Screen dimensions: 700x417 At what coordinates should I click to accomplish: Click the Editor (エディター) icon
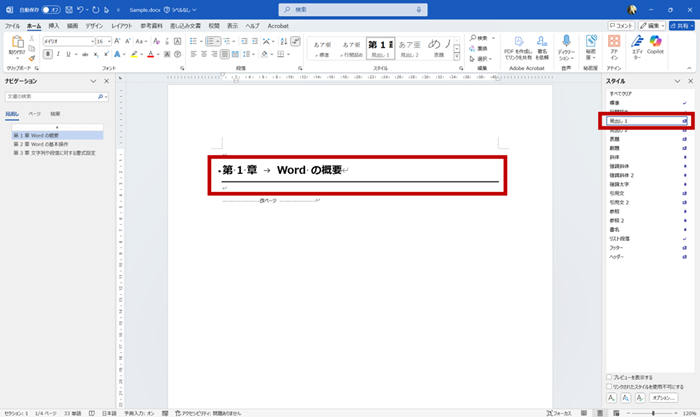click(636, 46)
